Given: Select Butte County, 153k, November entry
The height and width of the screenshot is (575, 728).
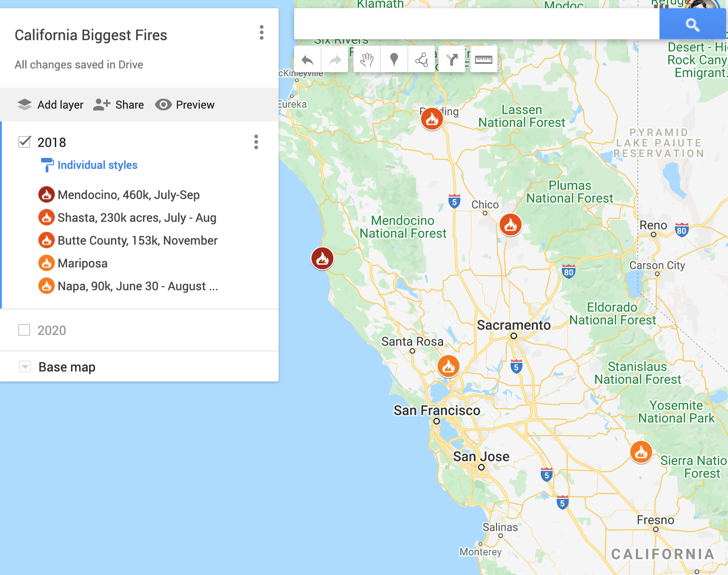Looking at the screenshot, I should (137, 240).
